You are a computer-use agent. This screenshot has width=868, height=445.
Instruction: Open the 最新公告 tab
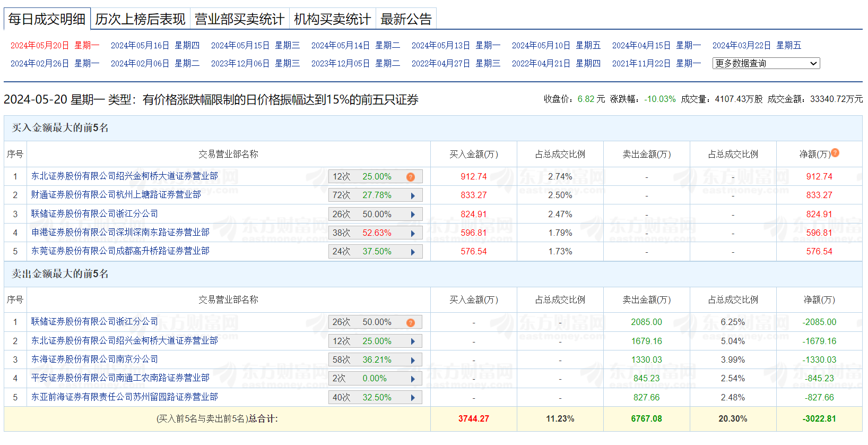click(x=406, y=19)
